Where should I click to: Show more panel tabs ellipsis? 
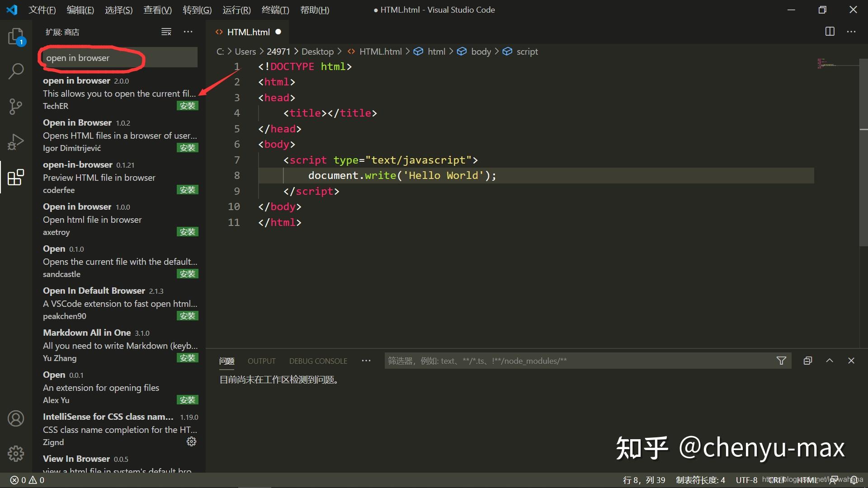coord(366,361)
